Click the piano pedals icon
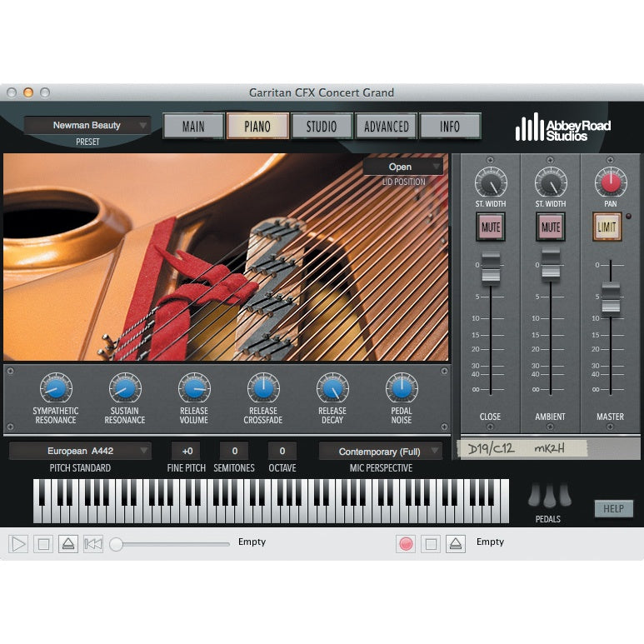The width and height of the screenshot is (644, 644). pos(549,496)
